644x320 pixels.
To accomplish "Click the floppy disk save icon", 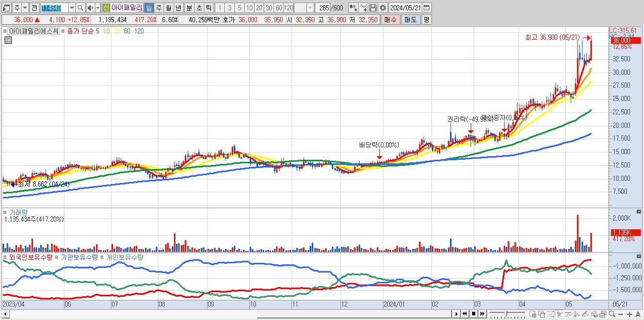I will (x=373, y=8).
